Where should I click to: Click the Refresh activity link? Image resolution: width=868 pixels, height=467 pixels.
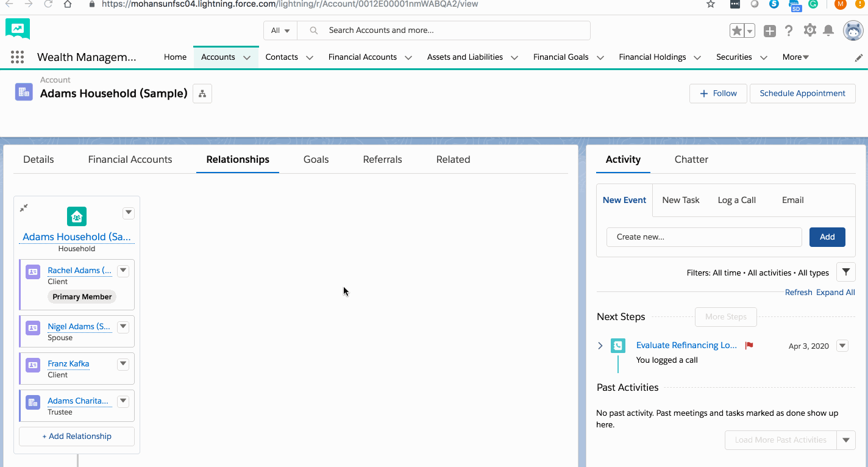[799, 292]
